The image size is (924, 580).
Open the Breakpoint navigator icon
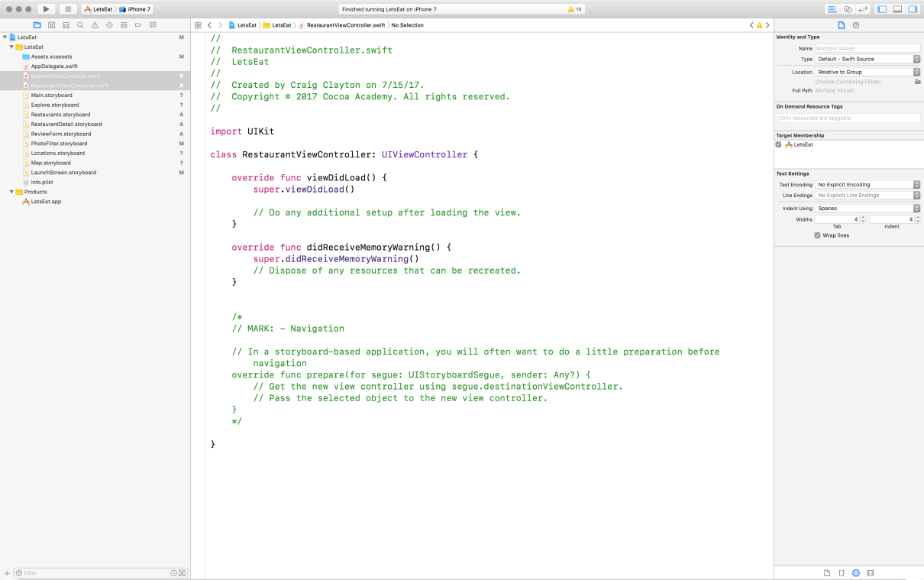point(138,25)
